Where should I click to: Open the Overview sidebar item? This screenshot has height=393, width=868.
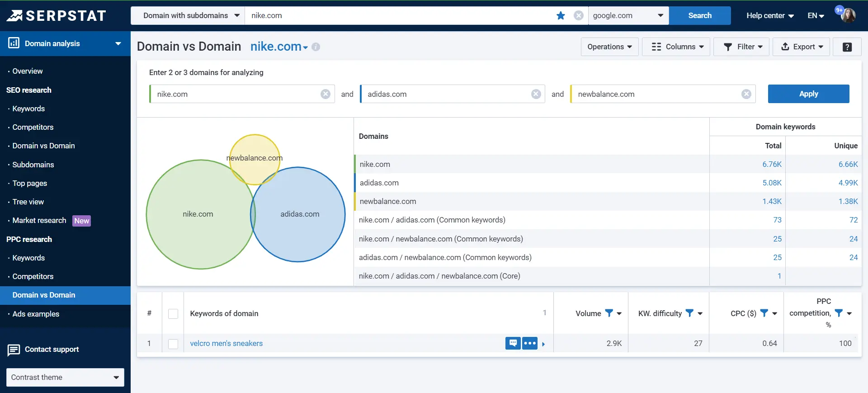(28, 71)
